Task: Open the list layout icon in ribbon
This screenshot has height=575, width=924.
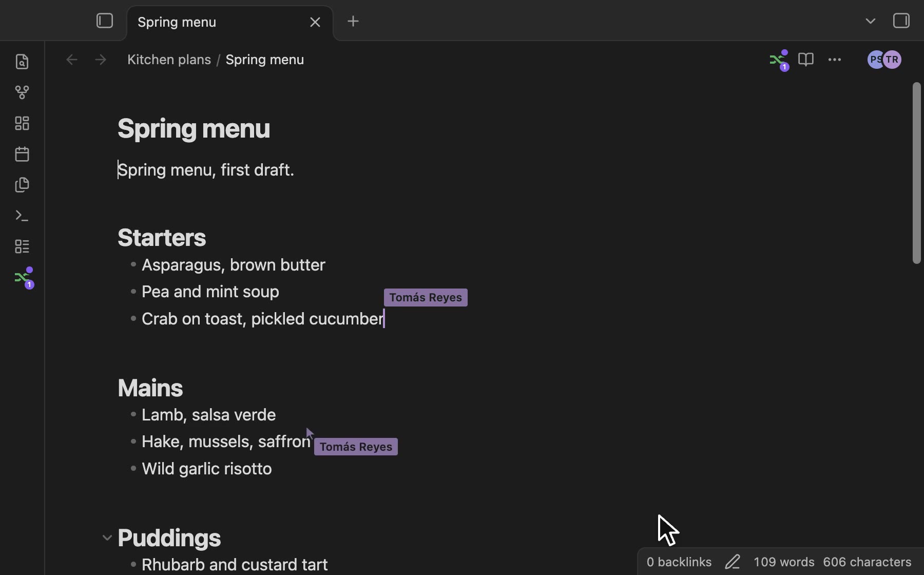Action: pos(22,246)
